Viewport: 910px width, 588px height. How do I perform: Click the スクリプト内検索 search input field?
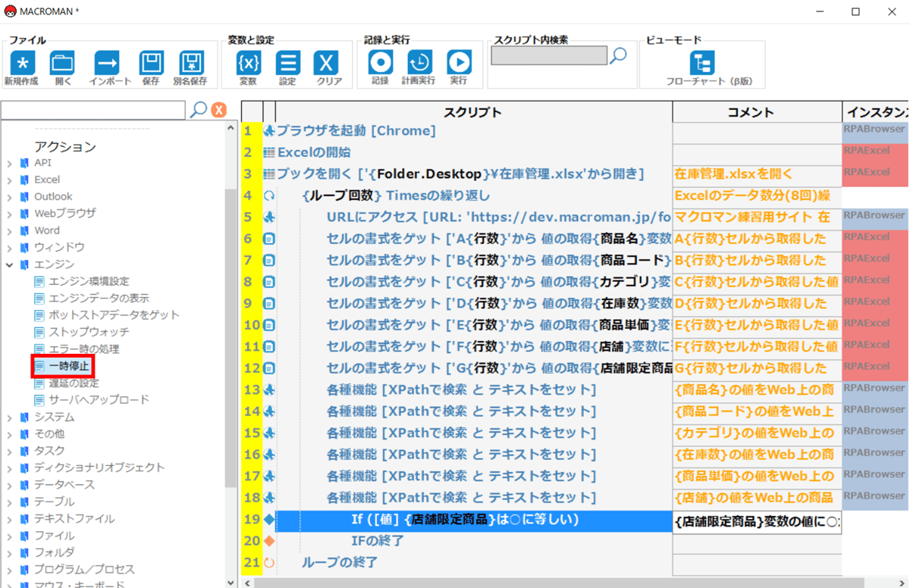pos(549,55)
